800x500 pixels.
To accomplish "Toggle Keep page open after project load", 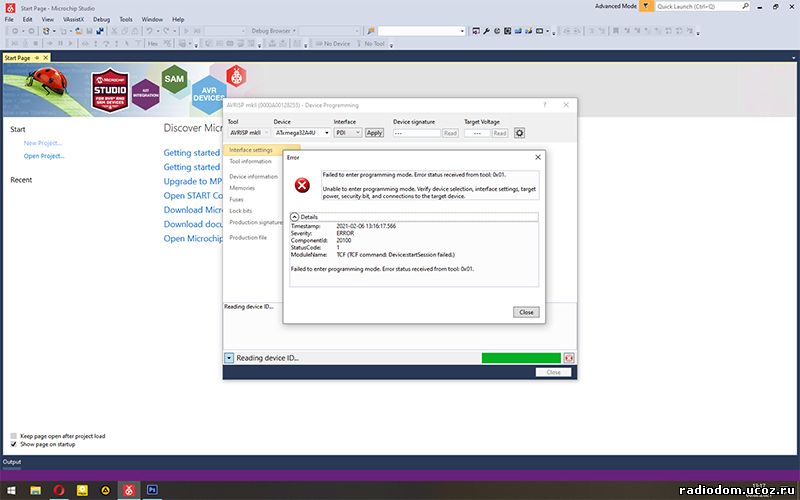I will 14,436.
